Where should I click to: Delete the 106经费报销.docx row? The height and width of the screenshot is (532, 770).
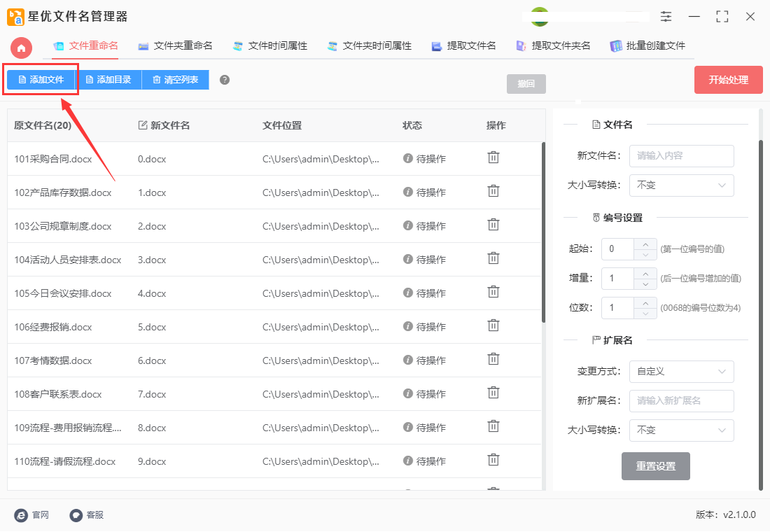click(x=493, y=325)
